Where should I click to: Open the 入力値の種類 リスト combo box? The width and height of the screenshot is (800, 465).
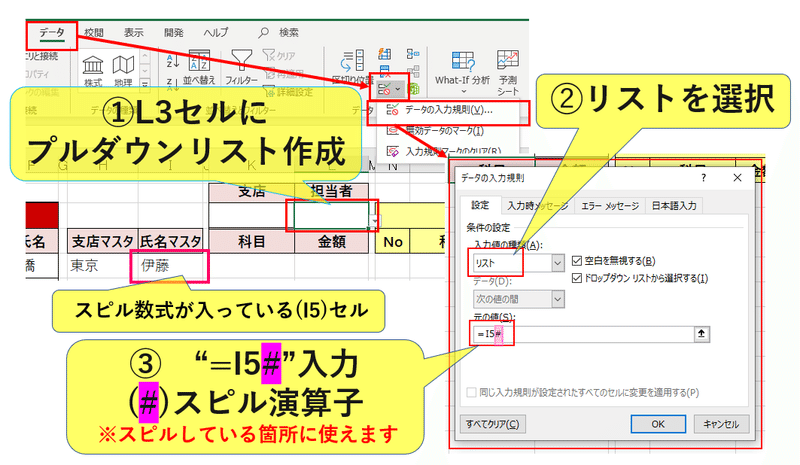[x=518, y=263]
